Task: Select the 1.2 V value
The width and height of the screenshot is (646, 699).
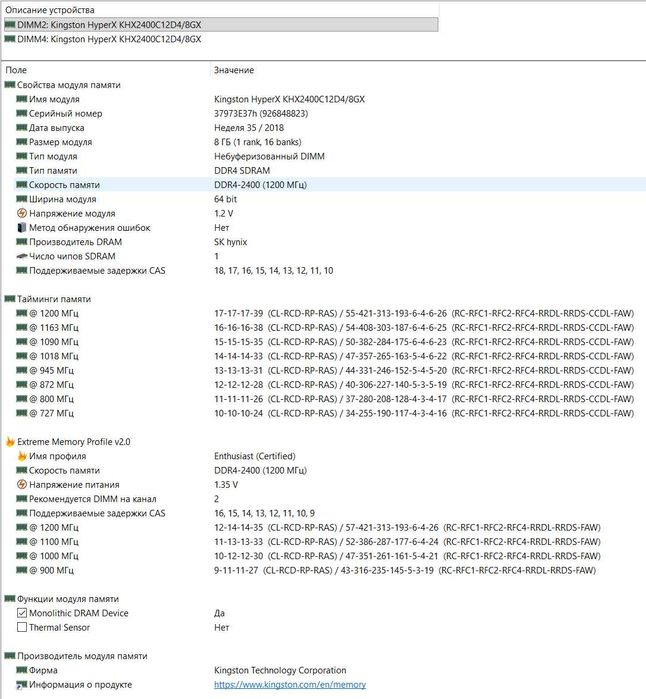Action: coord(223,213)
